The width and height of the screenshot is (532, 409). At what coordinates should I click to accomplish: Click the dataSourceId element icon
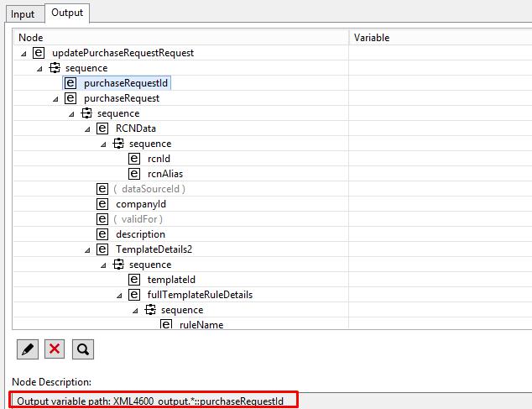102,189
